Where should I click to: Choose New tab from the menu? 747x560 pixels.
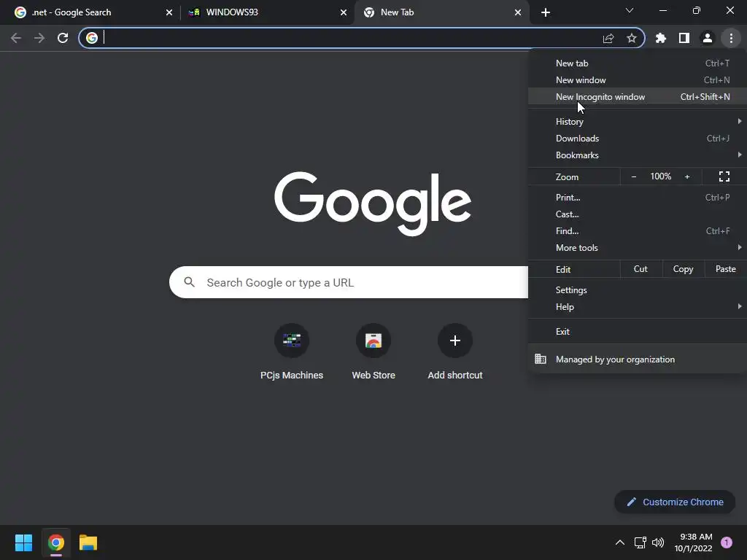pyautogui.click(x=638, y=63)
